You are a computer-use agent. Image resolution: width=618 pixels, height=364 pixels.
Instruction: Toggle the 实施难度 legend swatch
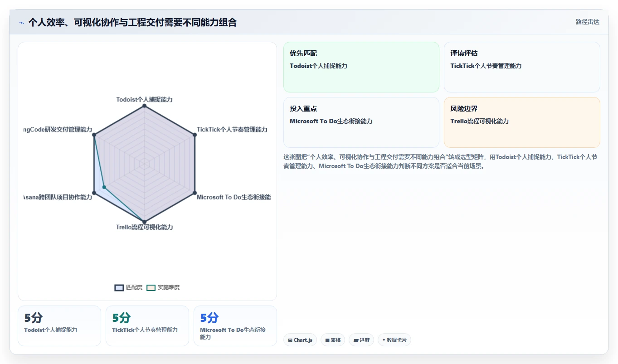(151, 287)
